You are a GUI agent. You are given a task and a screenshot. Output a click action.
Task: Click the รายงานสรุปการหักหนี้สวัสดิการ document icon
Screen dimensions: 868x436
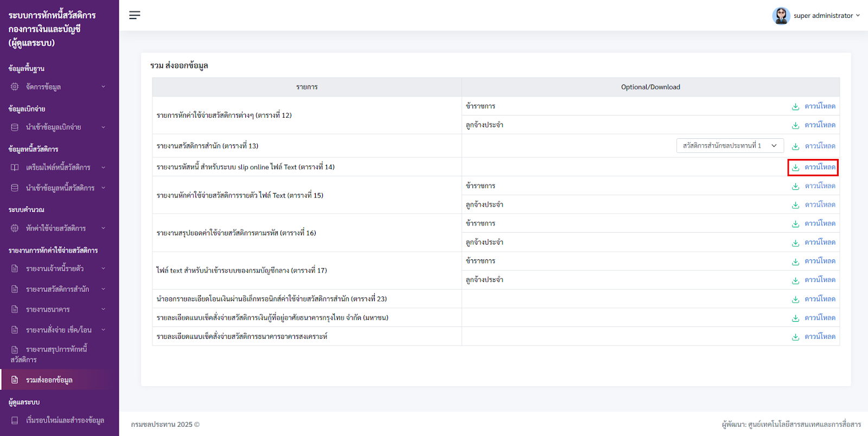(x=15, y=350)
